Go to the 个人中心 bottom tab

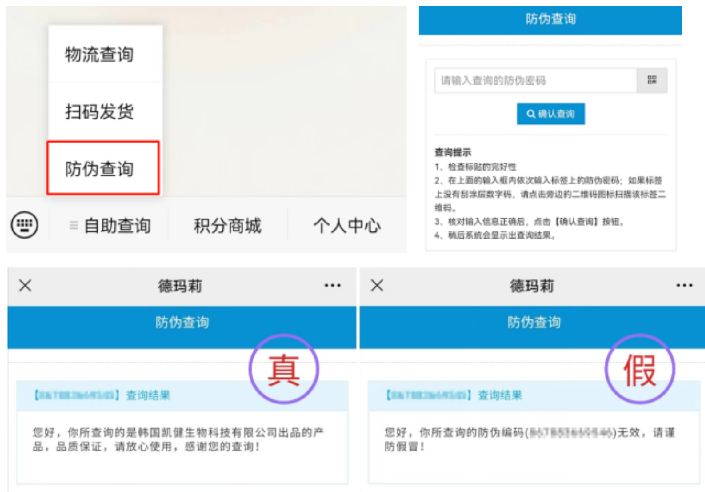click(x=346, y=226)
